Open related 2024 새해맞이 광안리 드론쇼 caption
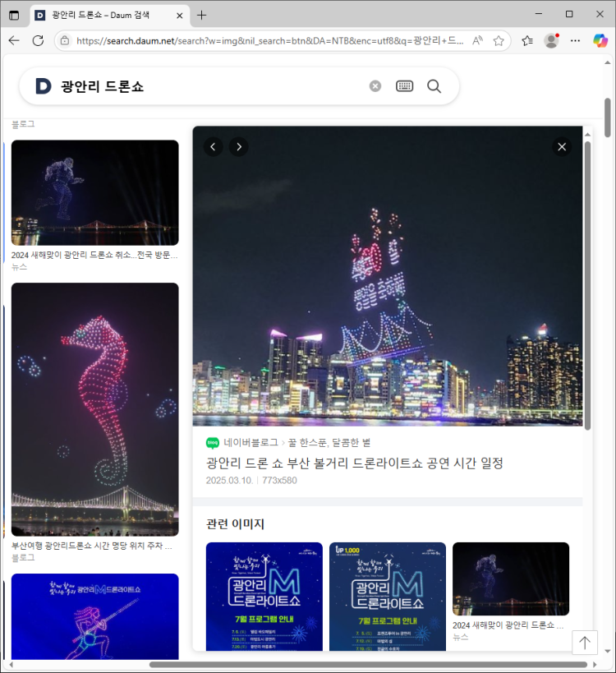 click(x=508, y=625)
